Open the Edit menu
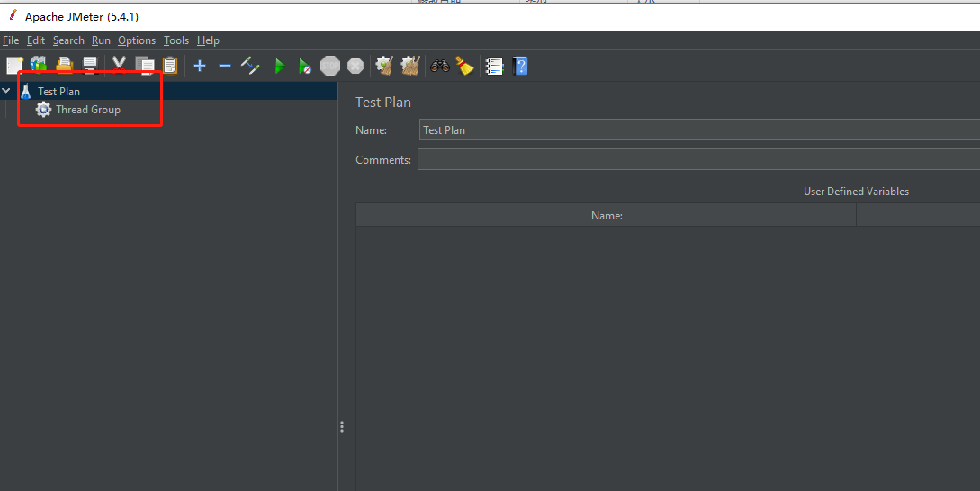 click(x=36, y=40)
